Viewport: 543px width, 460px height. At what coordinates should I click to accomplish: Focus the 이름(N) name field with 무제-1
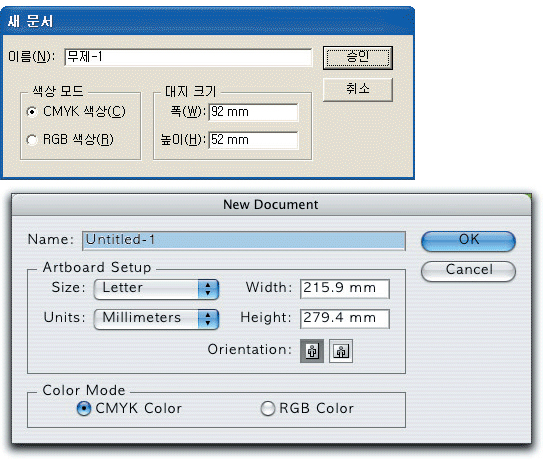188,57
